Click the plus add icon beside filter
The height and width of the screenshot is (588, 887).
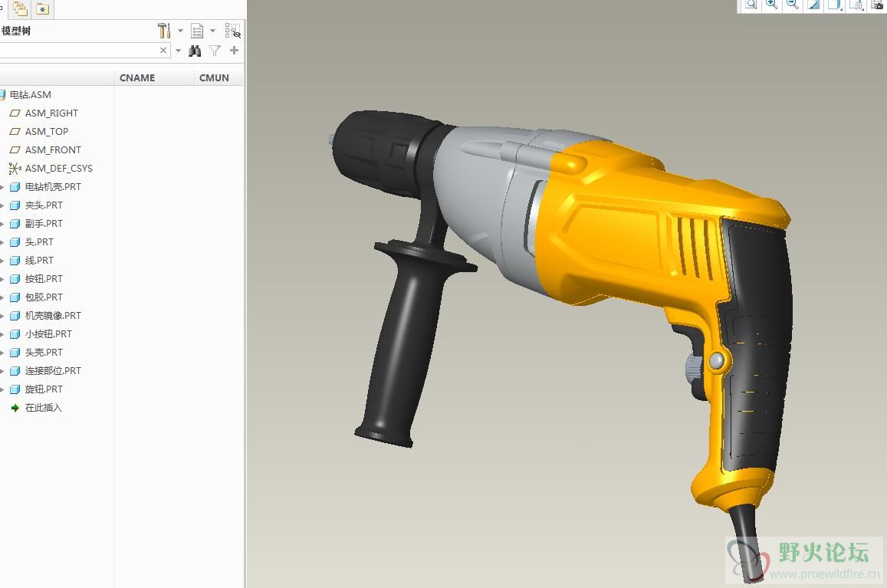234,51
